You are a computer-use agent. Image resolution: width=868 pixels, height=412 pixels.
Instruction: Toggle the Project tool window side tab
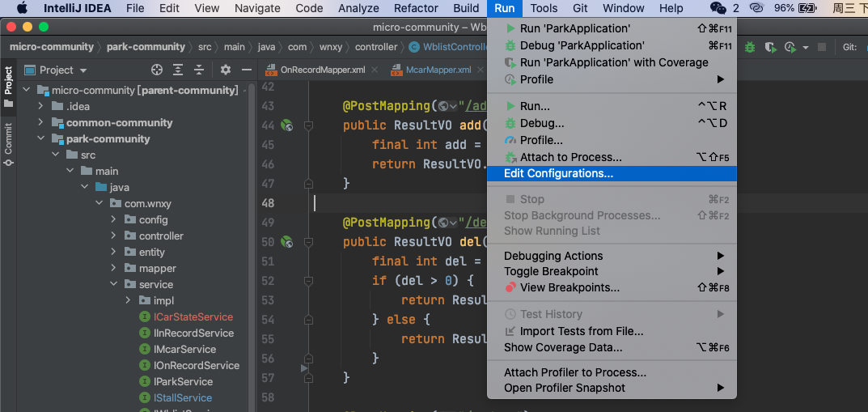pos(8,87)
